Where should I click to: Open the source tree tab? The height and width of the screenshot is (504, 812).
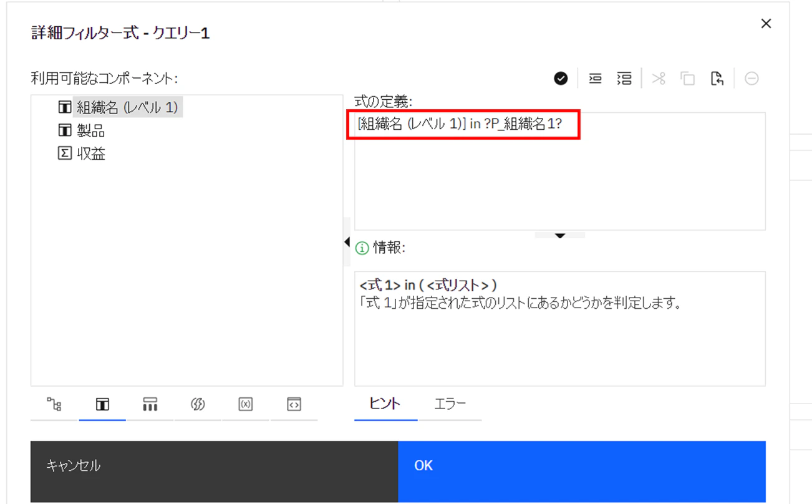pyautogui.click(x=54, y=405)
